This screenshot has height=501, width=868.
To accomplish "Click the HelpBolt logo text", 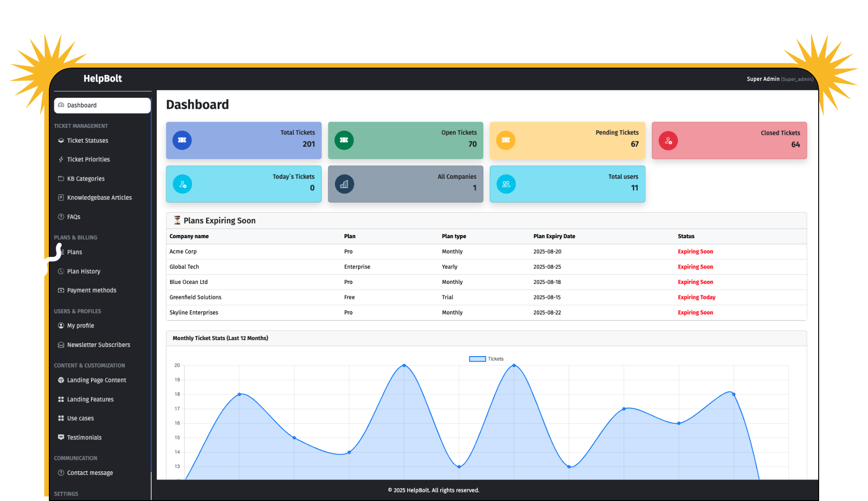I will point(103,79).
